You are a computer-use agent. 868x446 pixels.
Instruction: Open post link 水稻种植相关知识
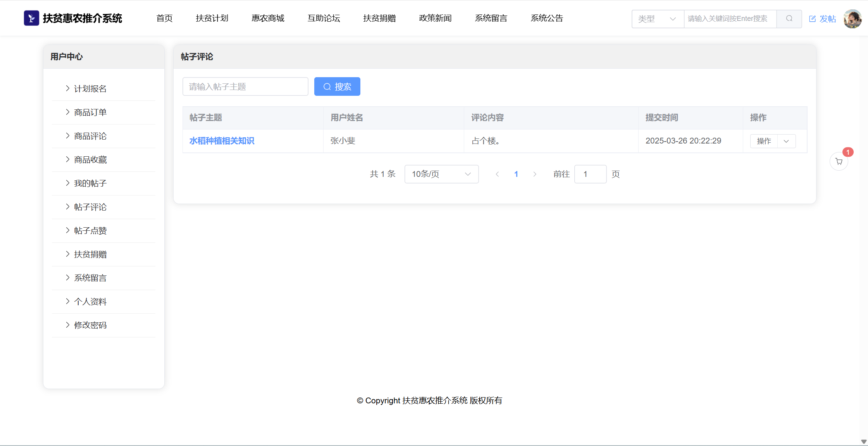222,141
